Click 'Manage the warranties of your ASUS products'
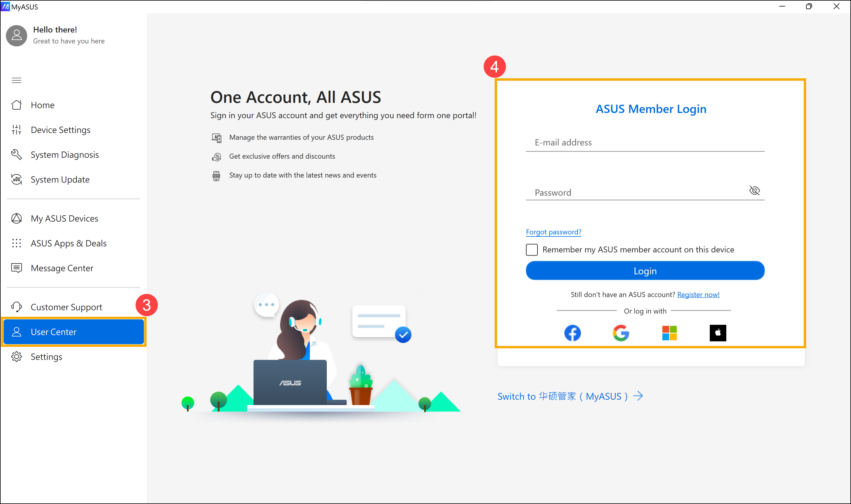The width and height of the screenshot is (851, 504). [x=301, y=137]
